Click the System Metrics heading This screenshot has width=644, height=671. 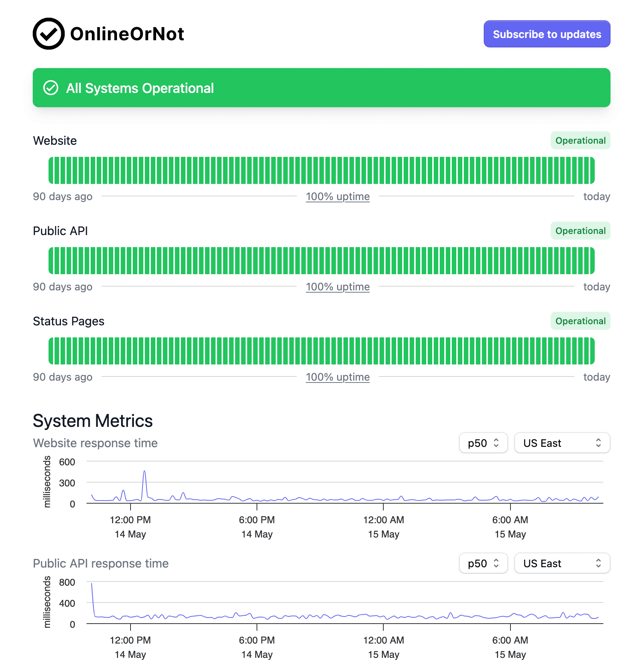(x=93, y=421)
